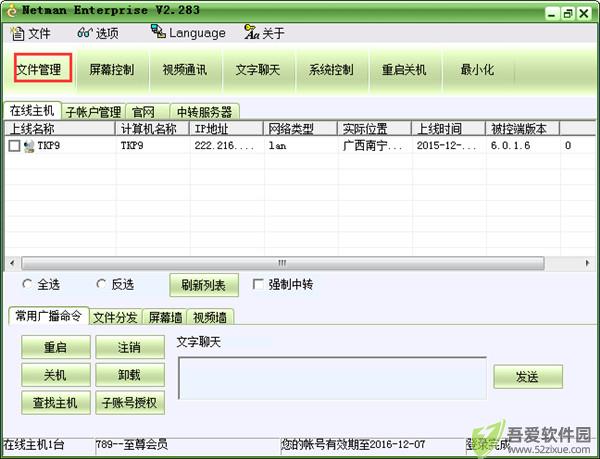
Task: Switch to the 子帐户管理 tab
Action: (93, 112)
